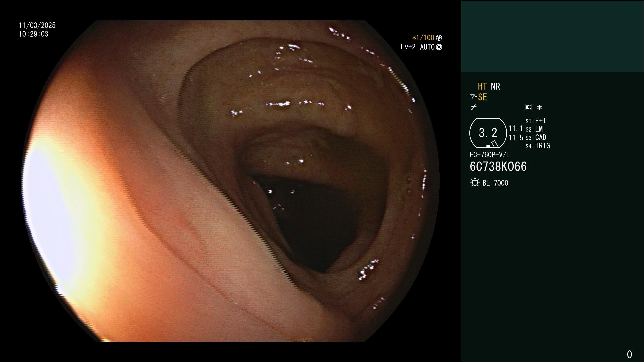Screen dimensions: 644x362
Task: Click the S3: CAD switch assignment
Action: point(536,137)
